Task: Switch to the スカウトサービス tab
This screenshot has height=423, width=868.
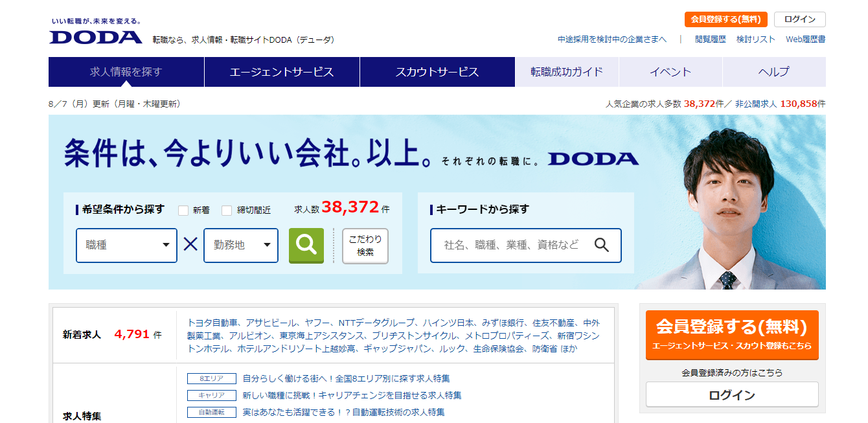Action: (x=437, y=72)
